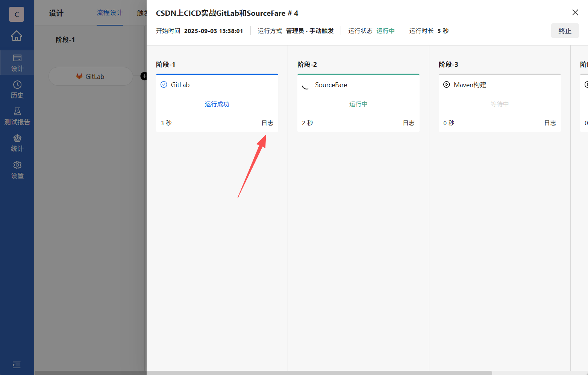
Task: Switch to the 流程设计 tab
Action: click(x=110, y=13)
